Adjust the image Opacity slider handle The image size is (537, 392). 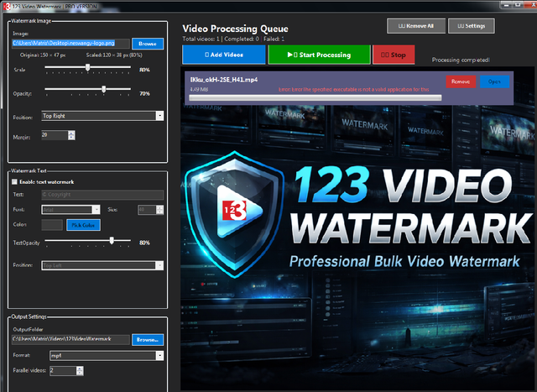(104, 89)
